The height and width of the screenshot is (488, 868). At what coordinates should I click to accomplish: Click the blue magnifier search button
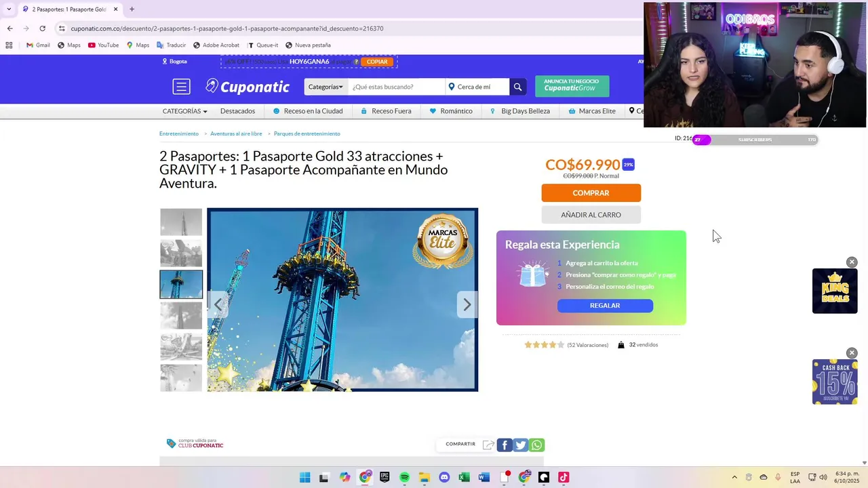[517, 87]
